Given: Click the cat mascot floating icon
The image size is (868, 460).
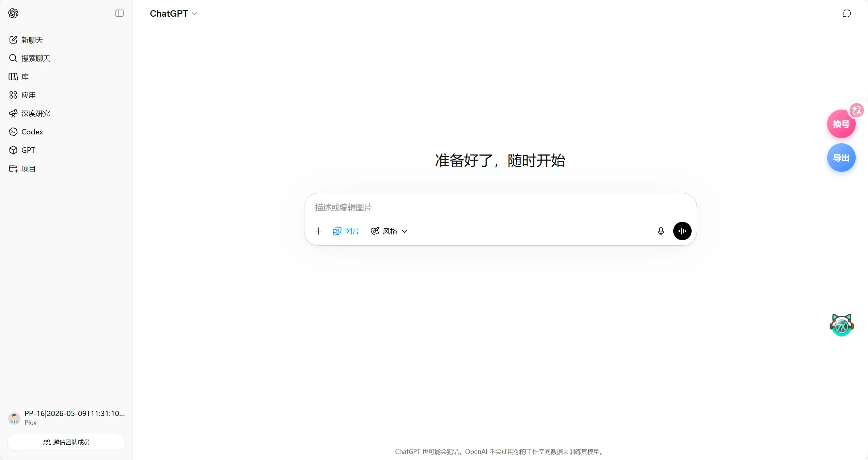Looking at the screenshot, I should [x=842, y=325].
